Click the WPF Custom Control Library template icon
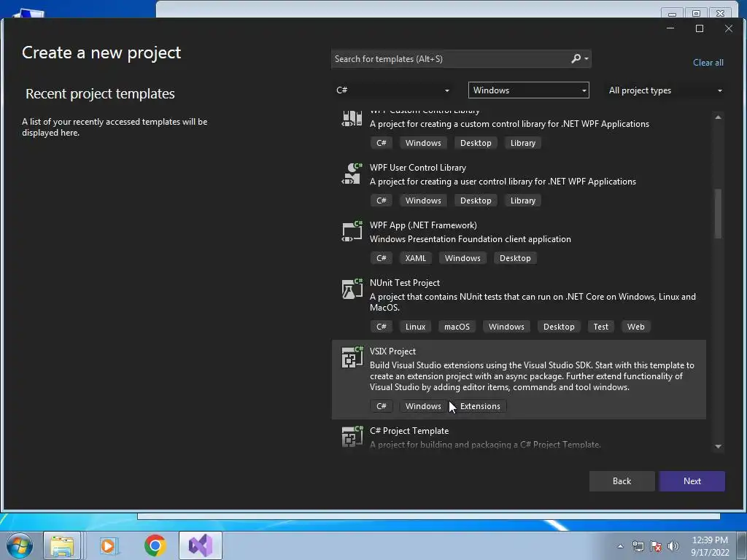Viewport: 747px width, 560px height. [352, 118]
